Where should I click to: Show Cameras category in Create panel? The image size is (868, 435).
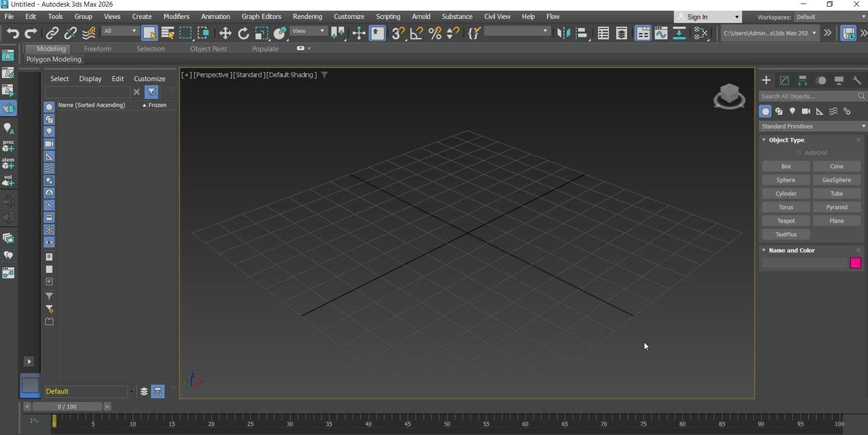806,112
